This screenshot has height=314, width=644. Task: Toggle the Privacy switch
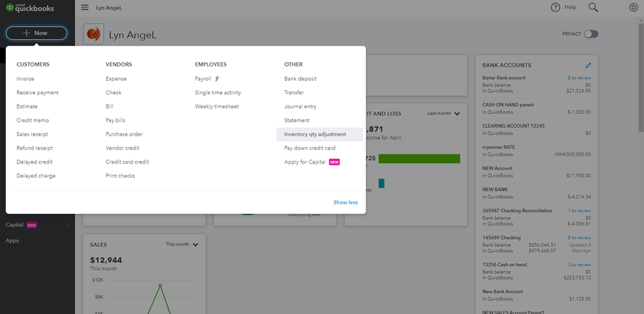point(592,34)
